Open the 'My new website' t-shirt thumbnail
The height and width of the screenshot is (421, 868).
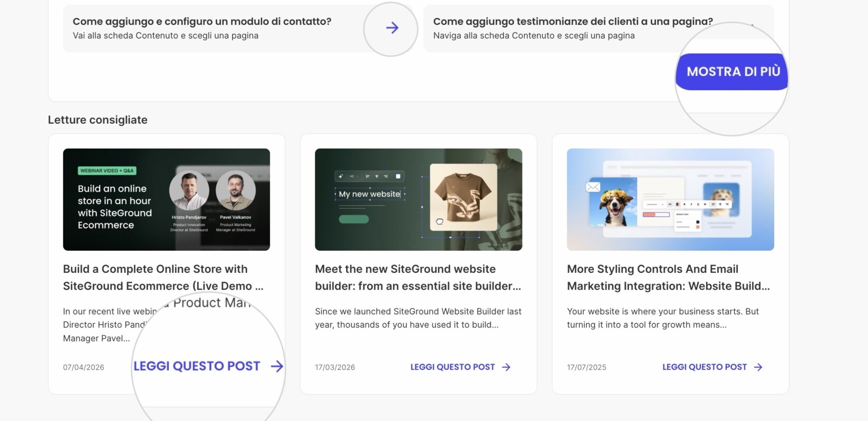(419, 200)
